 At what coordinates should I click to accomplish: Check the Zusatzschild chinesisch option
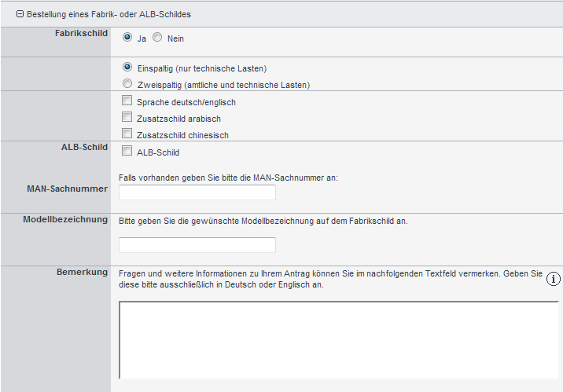(127, 134)
